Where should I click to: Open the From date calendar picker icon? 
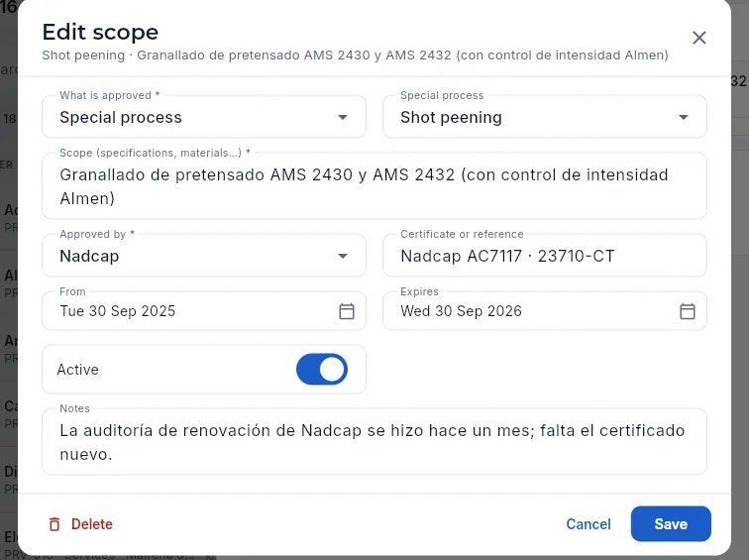(x=347, y=311)
